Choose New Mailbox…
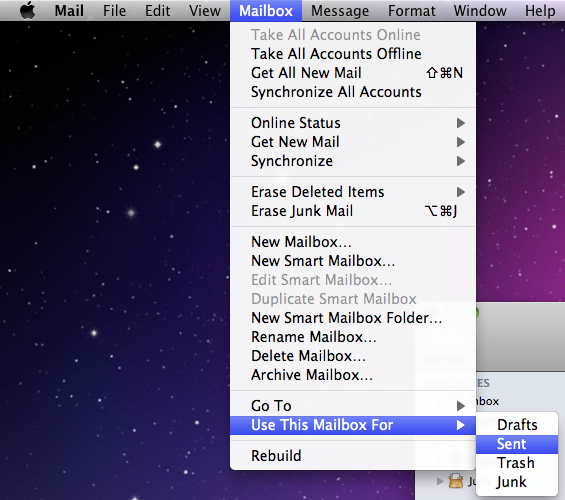This screenshot has height=500, width=565. 353,242
